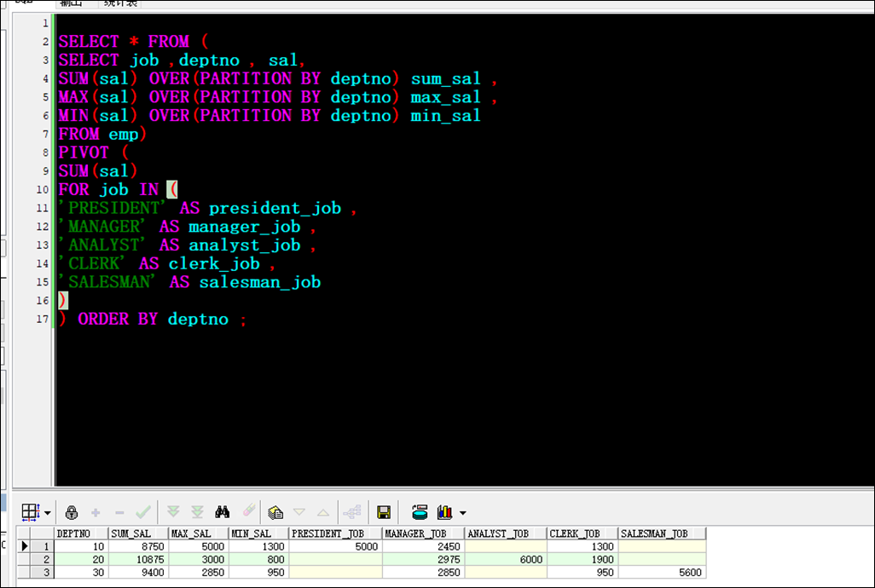Click the highlighted opening parenthesis on line 10
This screenshot has width=875, height=588.
pyautogui.click(x=172, y=189)
